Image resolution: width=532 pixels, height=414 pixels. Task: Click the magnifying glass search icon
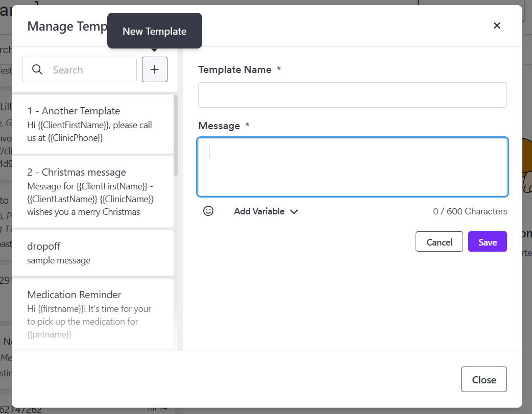coord(37,69)
